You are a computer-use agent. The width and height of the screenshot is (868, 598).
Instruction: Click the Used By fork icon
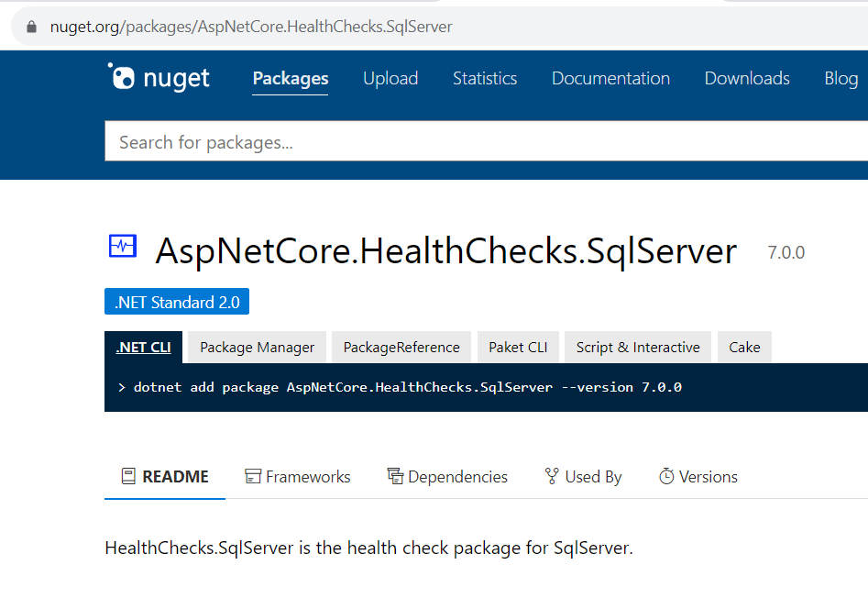(x=552, y=476)
